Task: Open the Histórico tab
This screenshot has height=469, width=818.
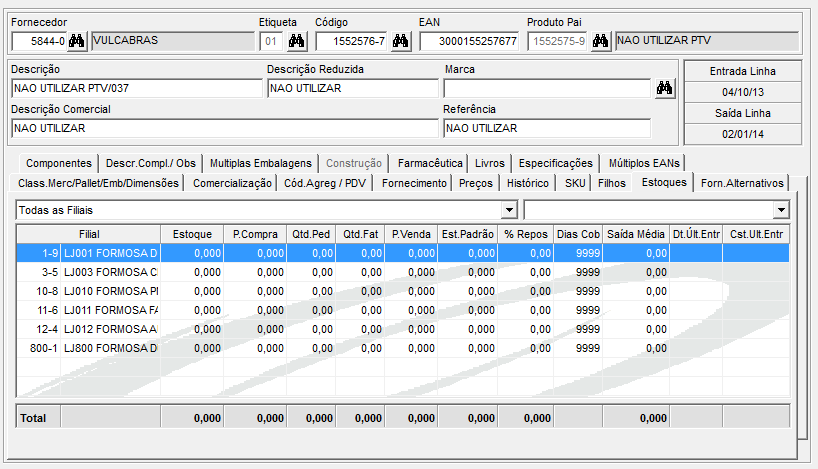Action: 527,183
